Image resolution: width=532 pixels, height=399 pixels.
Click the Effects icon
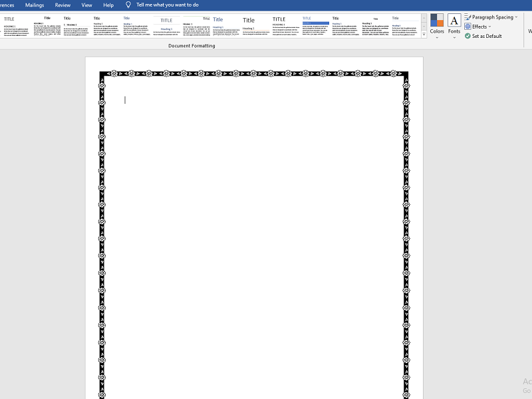468,27
